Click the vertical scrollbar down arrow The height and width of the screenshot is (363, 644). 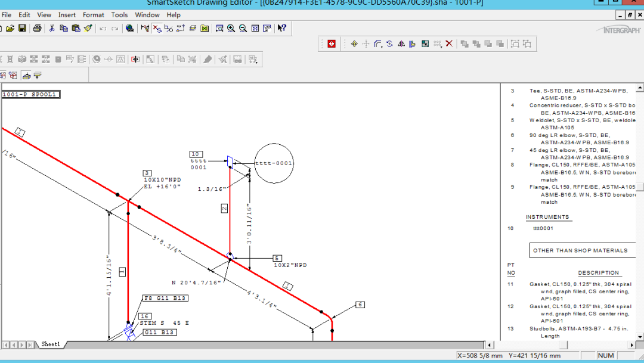pos(640,337)
